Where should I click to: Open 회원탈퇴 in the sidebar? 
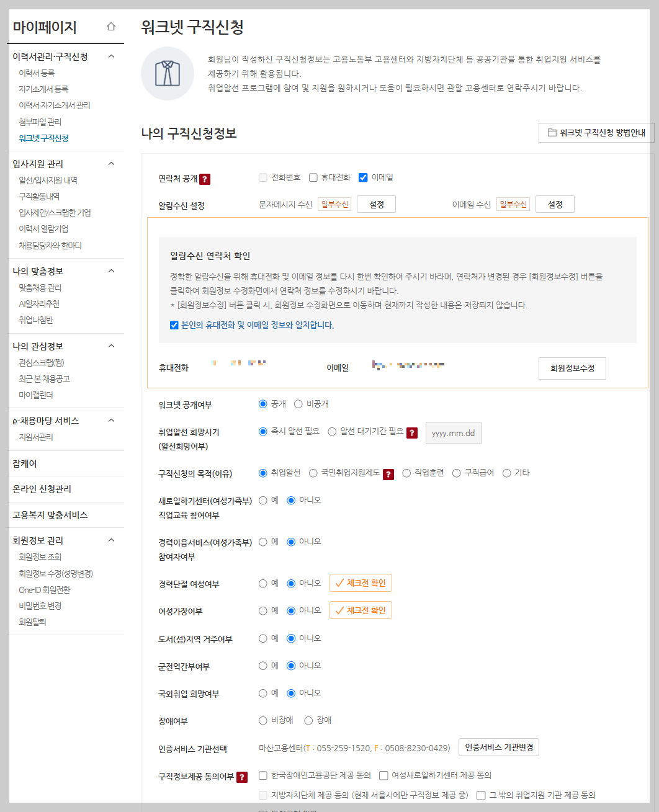click(x=32, y=622)
